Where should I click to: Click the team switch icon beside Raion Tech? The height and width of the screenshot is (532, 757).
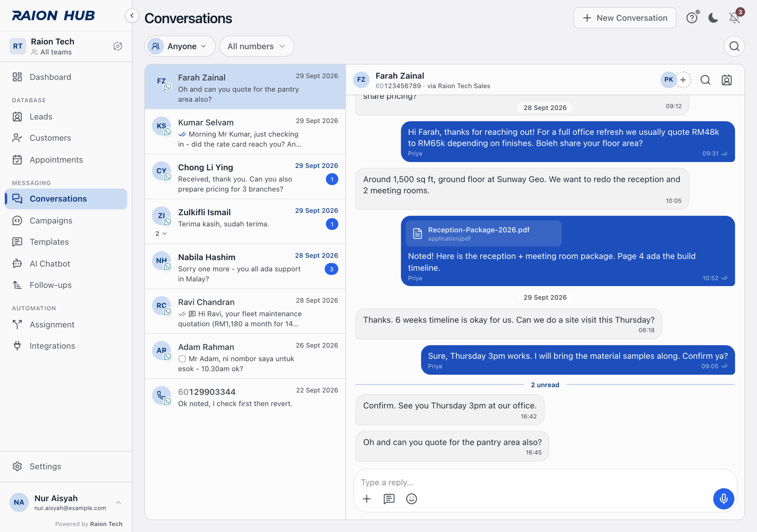coord(118,46)
